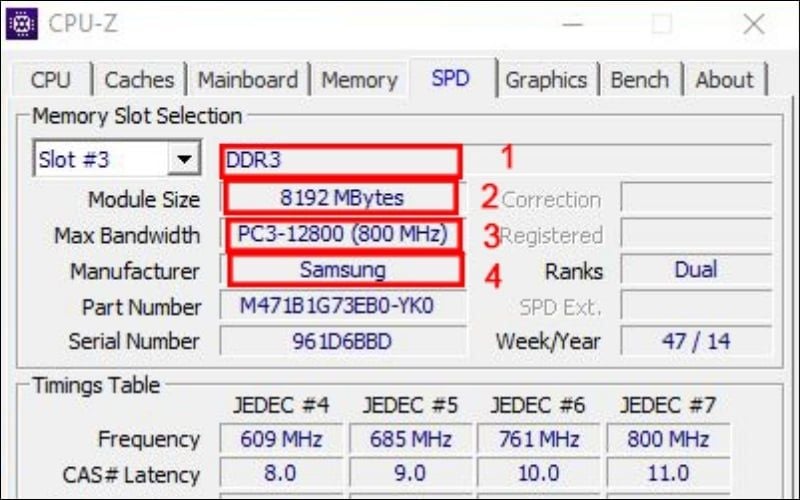Minimize the CPU-Z window
This screenshot has width=800, height=500.
(x=572, y=24)
